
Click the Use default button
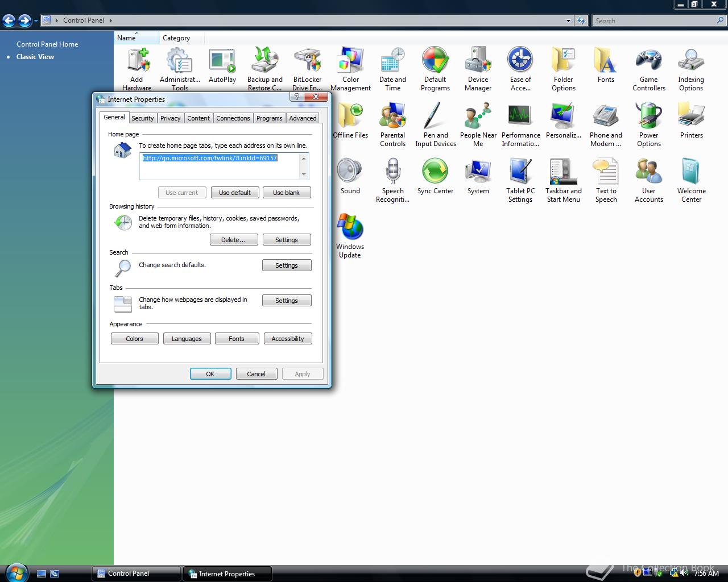coord(235,193)
